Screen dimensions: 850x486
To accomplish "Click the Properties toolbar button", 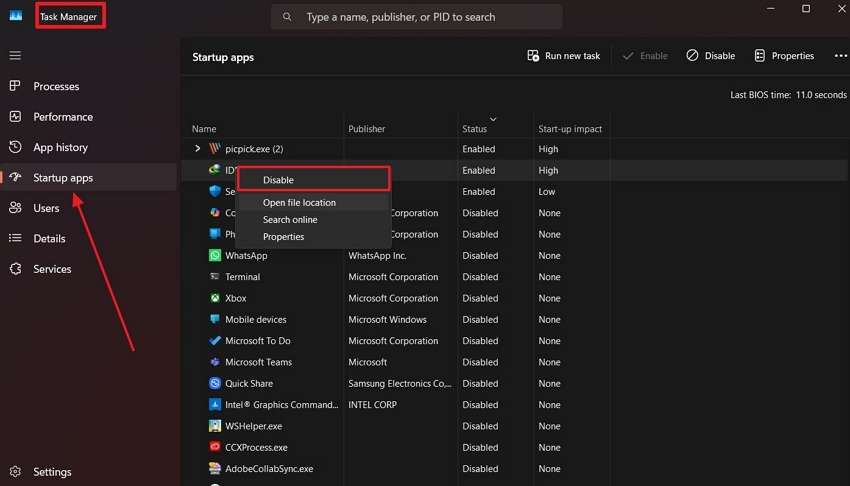I will 784,56.
